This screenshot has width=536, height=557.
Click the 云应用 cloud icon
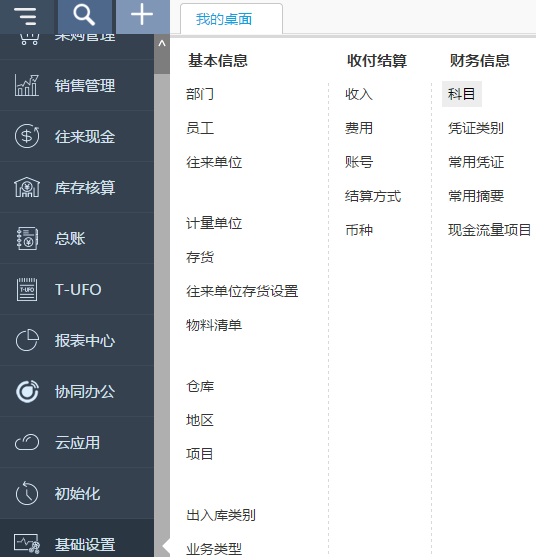coord(27,442)
